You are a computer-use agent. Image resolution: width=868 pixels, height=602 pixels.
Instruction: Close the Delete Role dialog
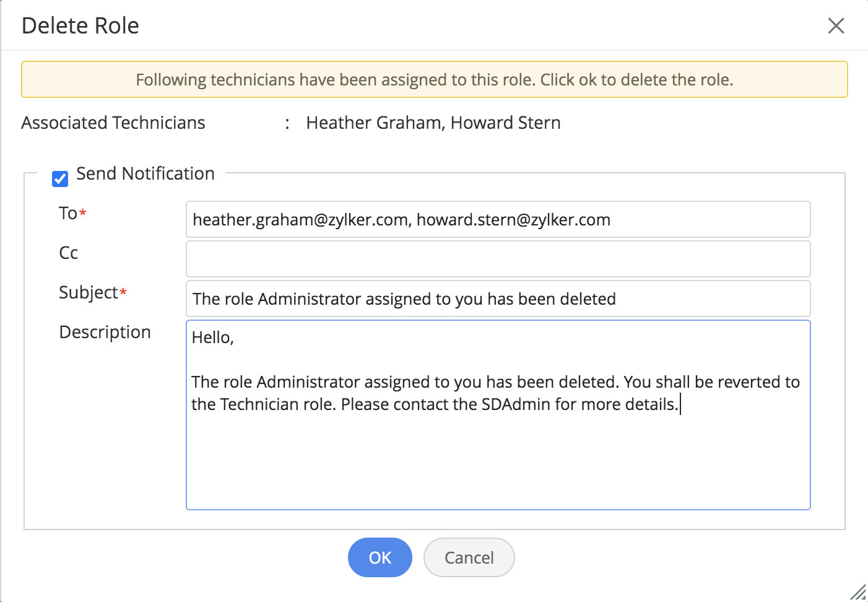(x=836, y=25)
